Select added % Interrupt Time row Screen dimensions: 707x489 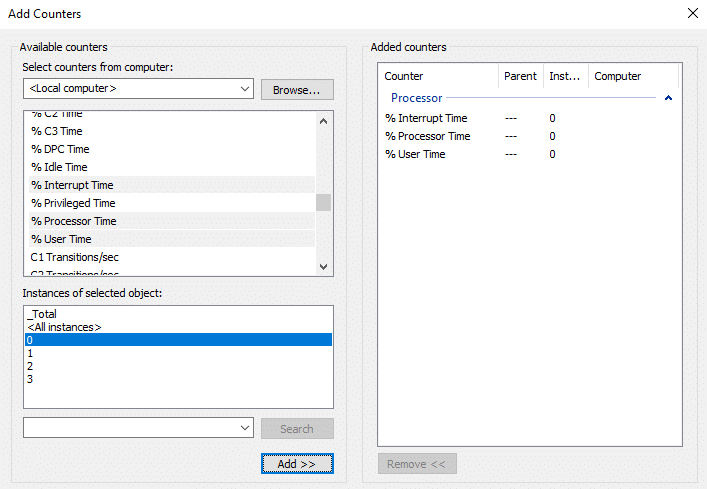point(426,118)
